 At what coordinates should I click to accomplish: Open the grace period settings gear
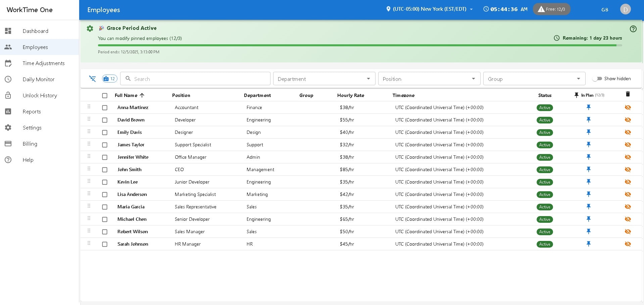(x=90, y=29)
